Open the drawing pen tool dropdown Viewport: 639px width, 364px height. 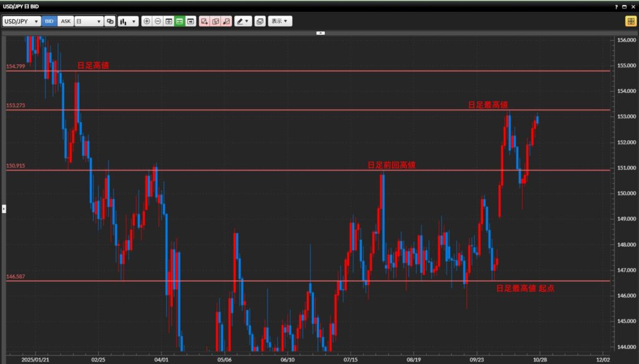(243, 21)
